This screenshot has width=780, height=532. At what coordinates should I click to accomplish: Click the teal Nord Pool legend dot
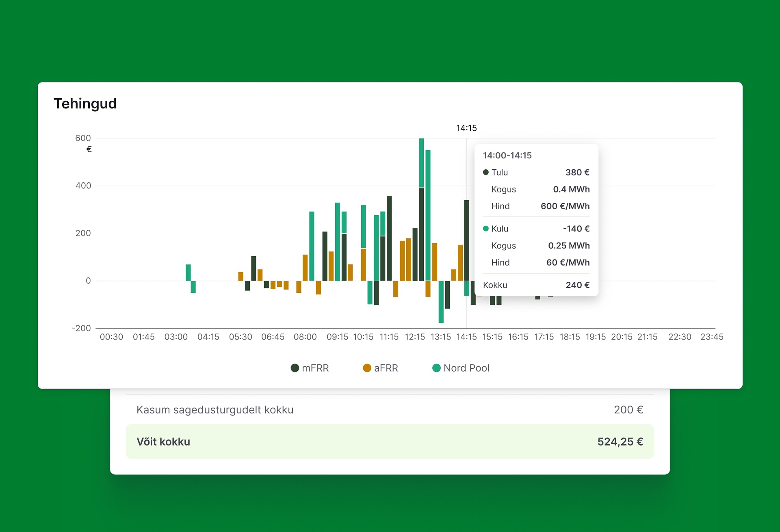point(436,368)
